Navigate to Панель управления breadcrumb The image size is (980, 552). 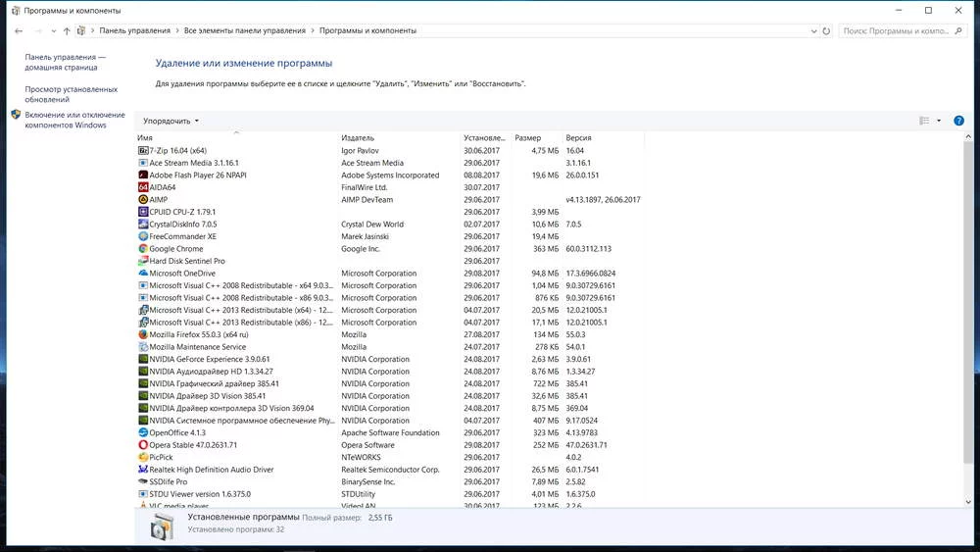click(x=134, y=31)
